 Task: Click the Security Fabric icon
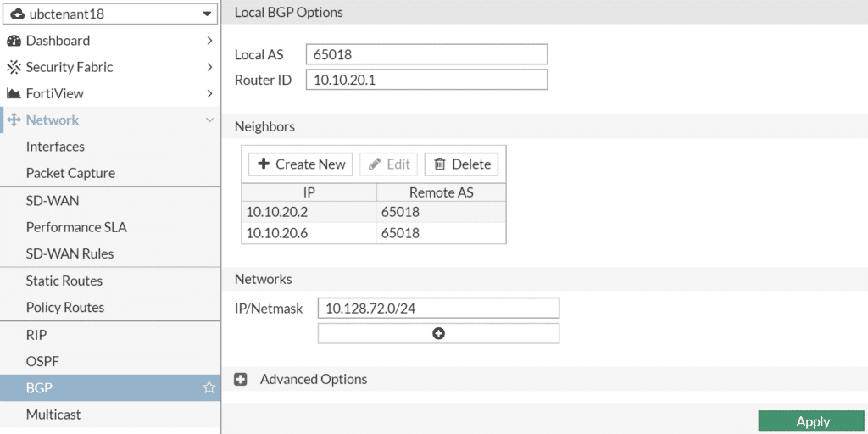coord(14,67)
